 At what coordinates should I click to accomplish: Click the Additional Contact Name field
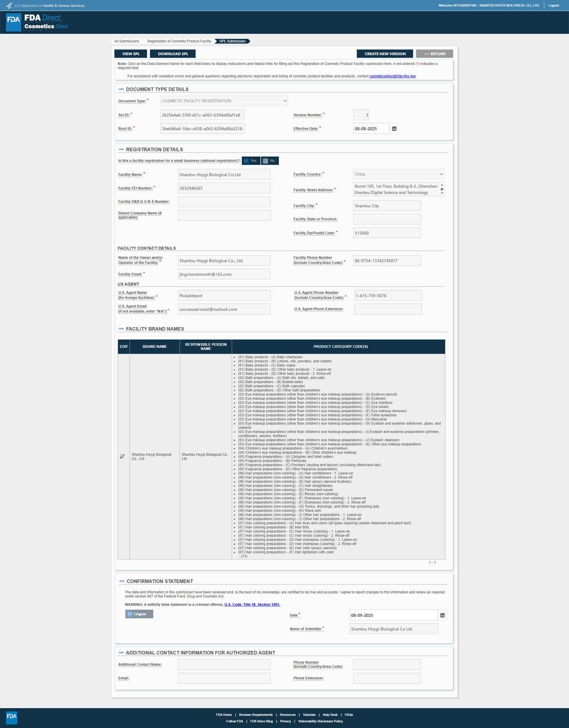click(224, 664)
